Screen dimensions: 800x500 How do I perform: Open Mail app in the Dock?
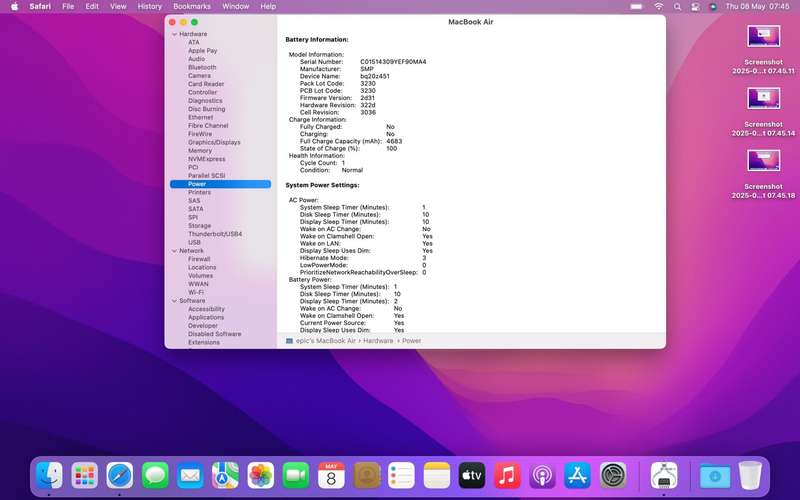190,476
